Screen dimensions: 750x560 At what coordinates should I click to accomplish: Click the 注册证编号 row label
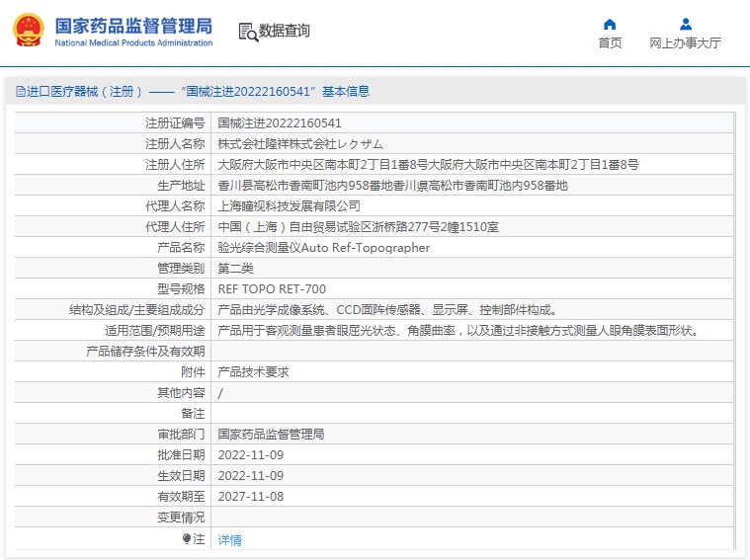(175, 122)
